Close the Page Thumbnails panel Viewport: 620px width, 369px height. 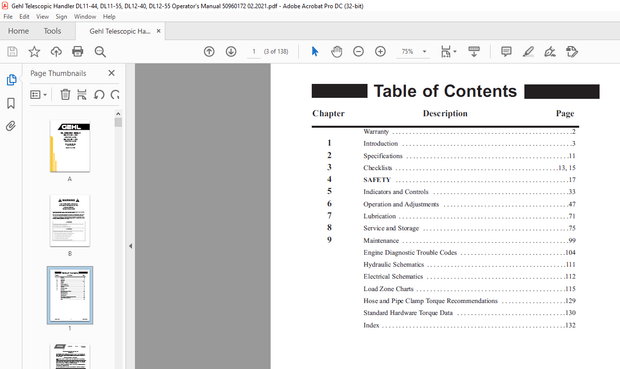pos(112,73)
